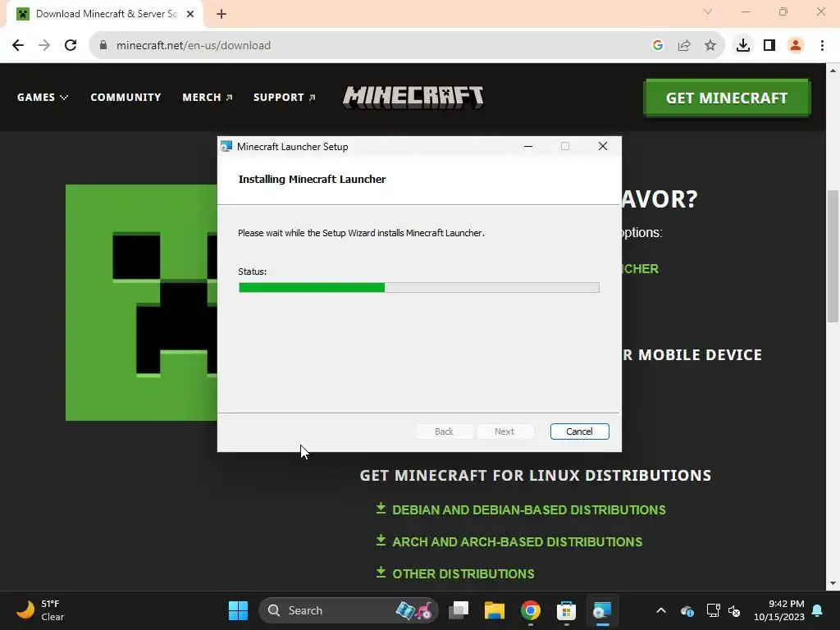Click the taskbar Search box
Screen dimensions: 840x630
pos(348,610)
